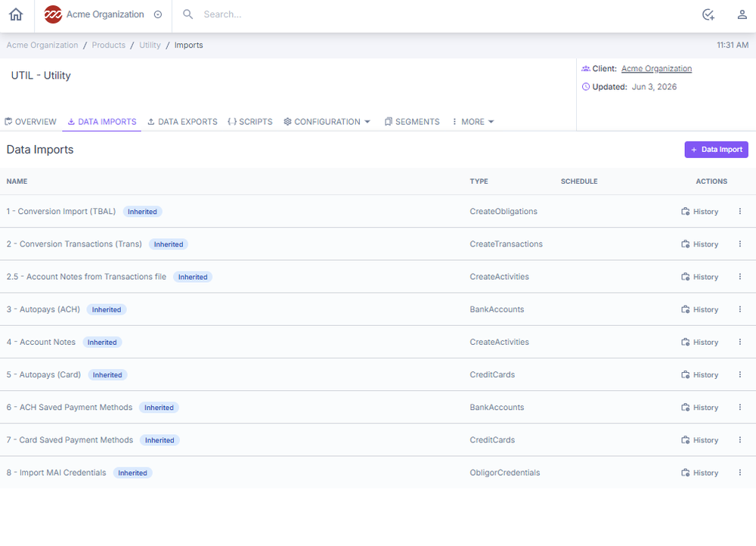
Task: Click the '4 - Account Notes' name
Action: pyautogui.click(x=41, y=342)
